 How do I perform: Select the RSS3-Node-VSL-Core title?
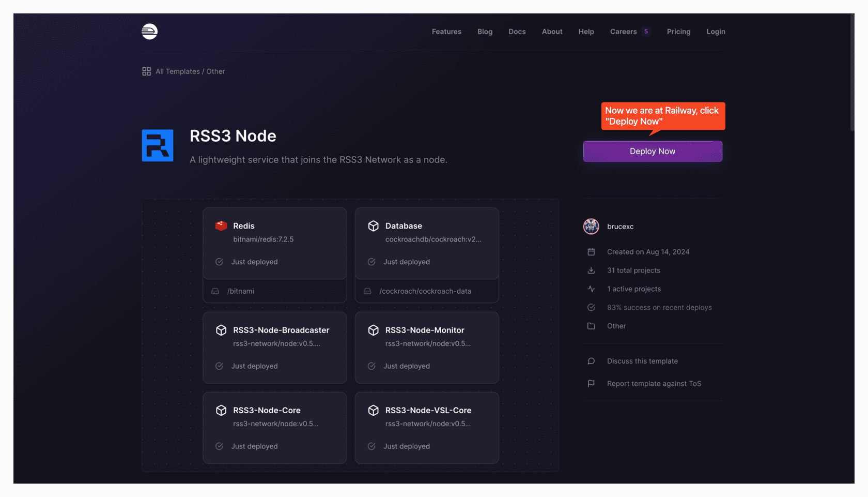click(428, 410)
